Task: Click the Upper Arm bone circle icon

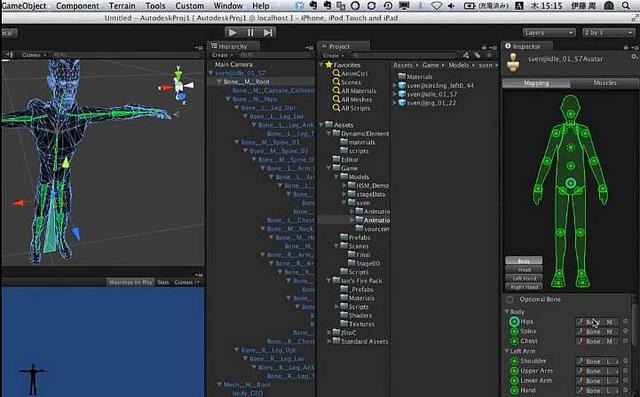Action: (x=514, y=371)
